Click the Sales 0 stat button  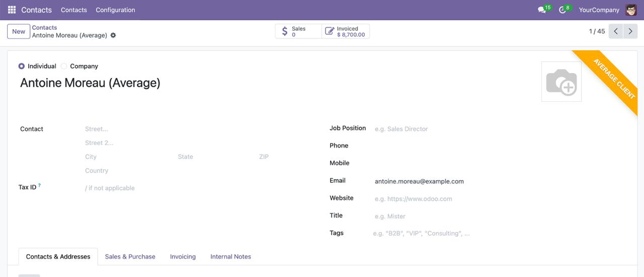tap(298, 31)
